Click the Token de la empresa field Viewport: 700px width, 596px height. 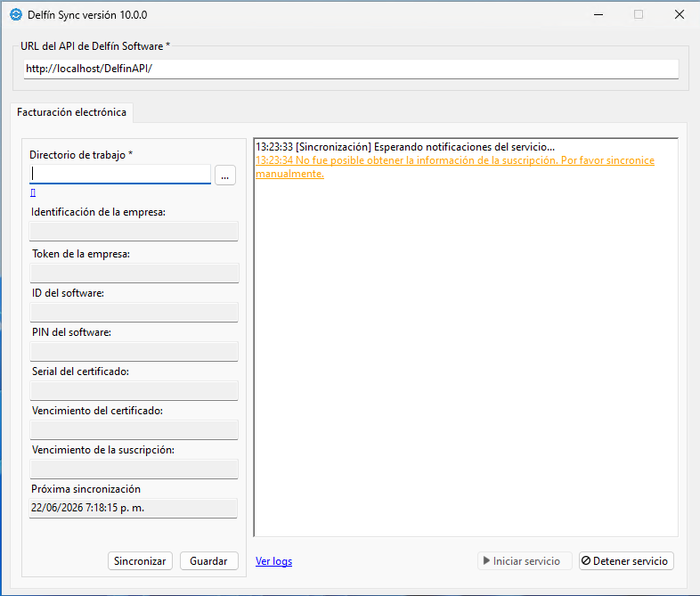tap(134, 273)
